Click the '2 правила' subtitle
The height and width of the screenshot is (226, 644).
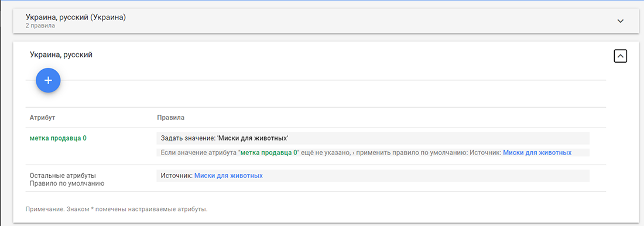coord(40,26)
